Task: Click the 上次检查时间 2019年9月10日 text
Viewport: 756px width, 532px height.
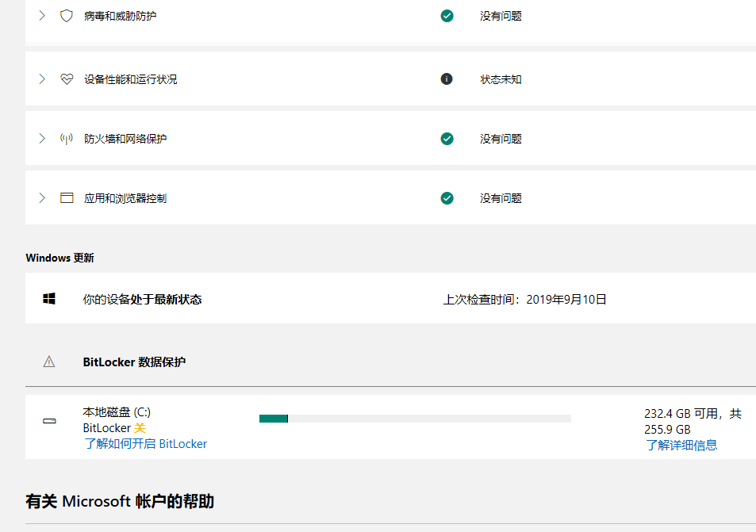Action: click(524, 299)
